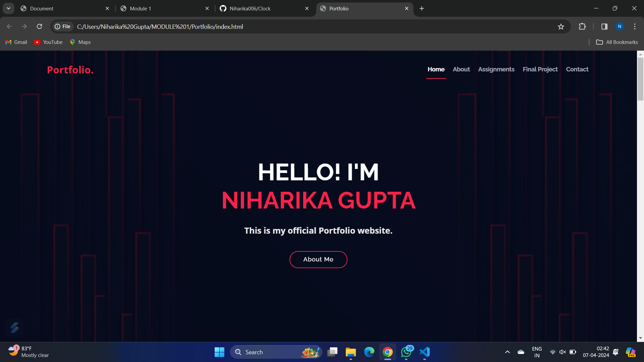Expand the tab search dropdown arrow
Viewport: 644px width, 362px height.
pyautogui.click(x=8, y=8)
